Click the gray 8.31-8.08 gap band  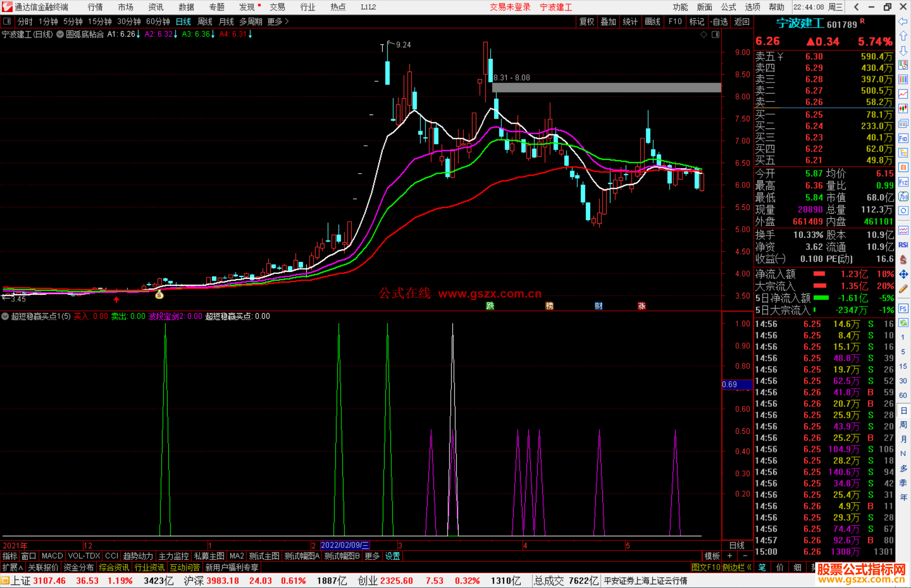coord(606,88)
